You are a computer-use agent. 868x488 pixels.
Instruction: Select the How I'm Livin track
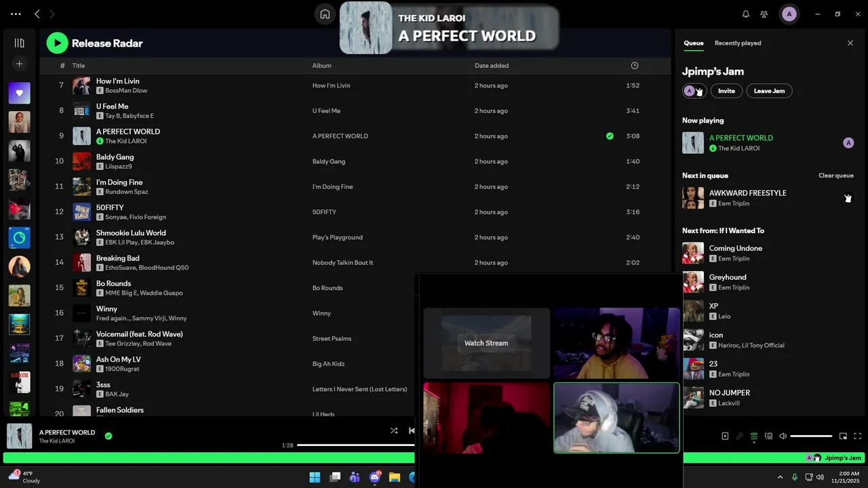(x=117, y=81)
